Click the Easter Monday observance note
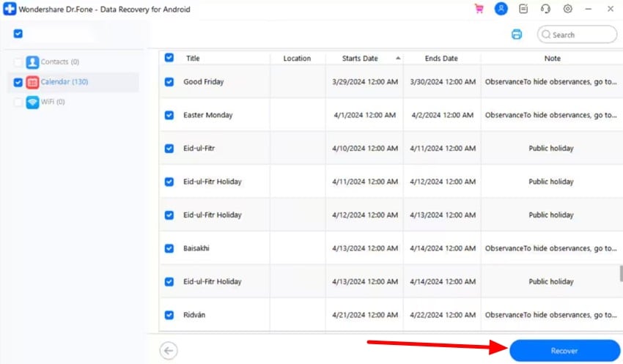This screenshot has width=623, height=364. click(550, 115)
